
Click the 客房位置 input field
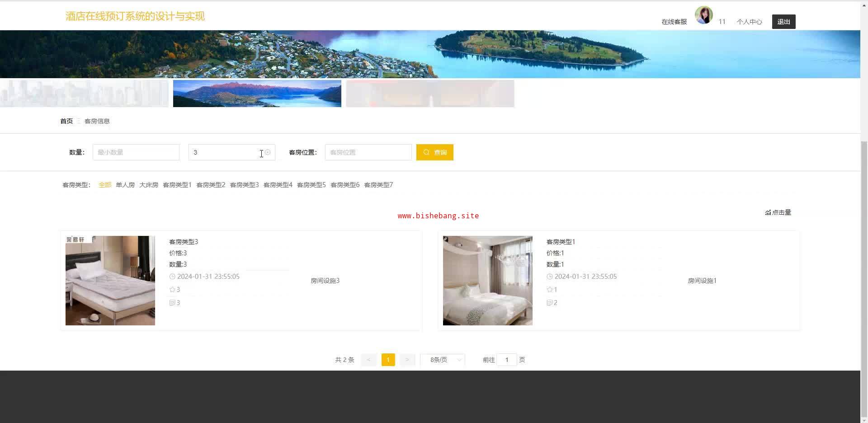point(368,152)
